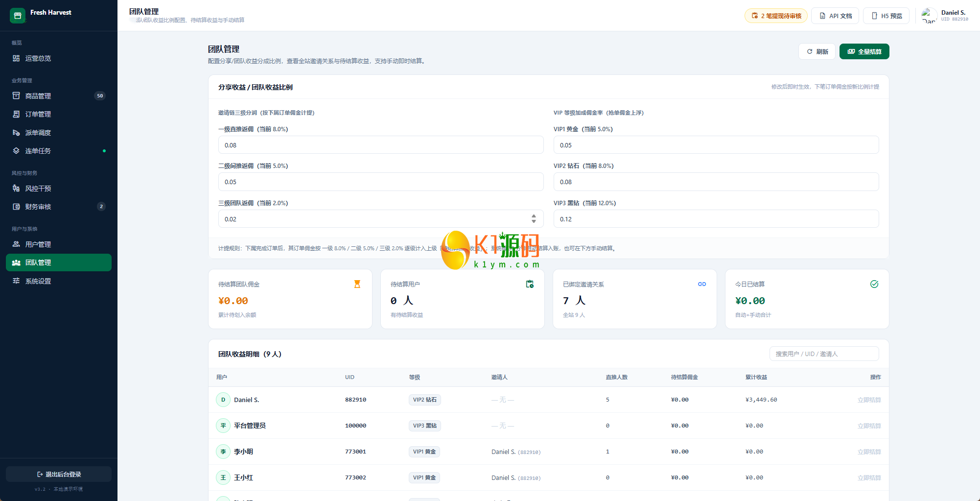980x501 pixels.
Task: Click VIP2 钻石 badge in Daniel S. row
Action: pyautogui.click(x=425, y=400)
